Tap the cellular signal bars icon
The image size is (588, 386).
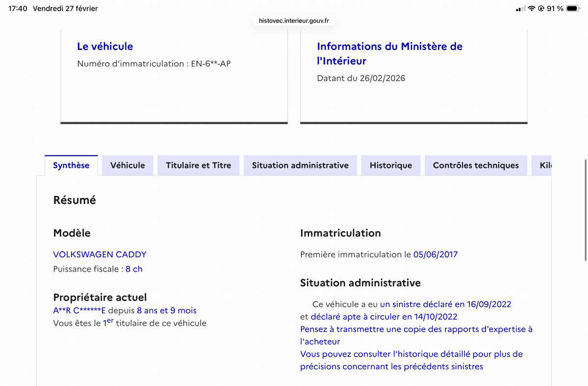click(520, 9)
